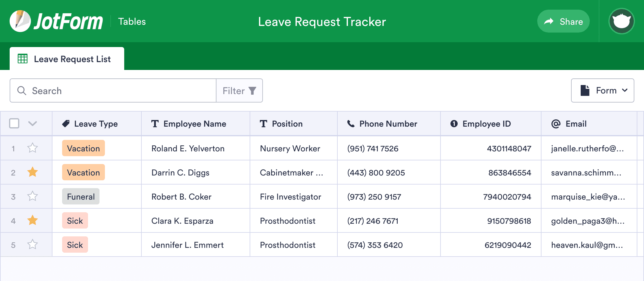
Task: Click the document icon inside the Form button
Action: [x=584, y=90]
